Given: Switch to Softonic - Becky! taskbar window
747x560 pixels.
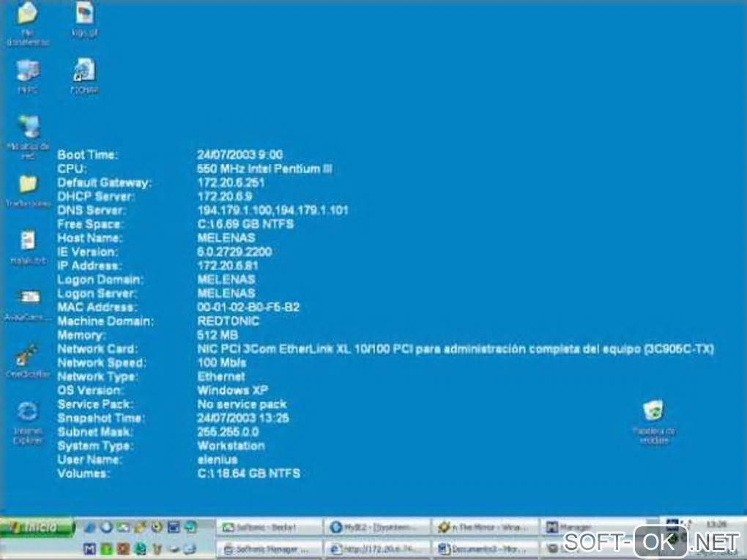Looking at the screenshot, I should [x=270, y=527].
